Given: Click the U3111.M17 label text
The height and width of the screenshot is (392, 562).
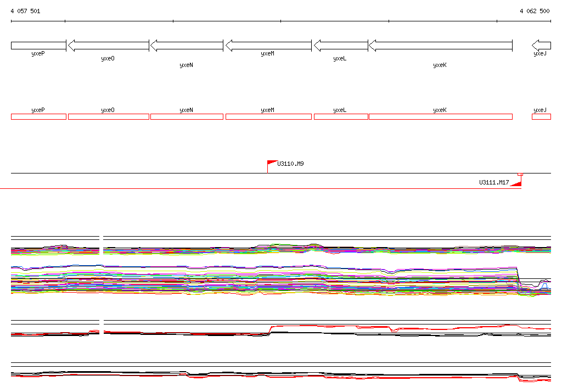Looking at the screenshot, I should pyautogui.click(x=494, y=183).
